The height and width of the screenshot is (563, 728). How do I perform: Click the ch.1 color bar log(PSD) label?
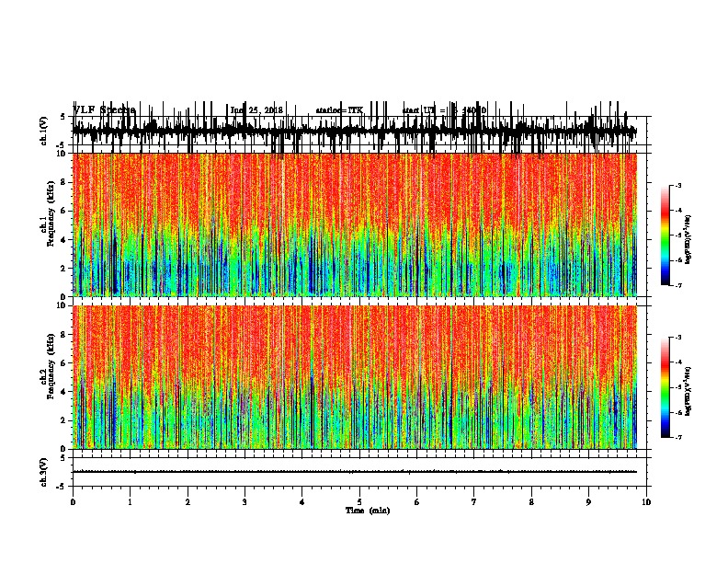pos(688,239)
